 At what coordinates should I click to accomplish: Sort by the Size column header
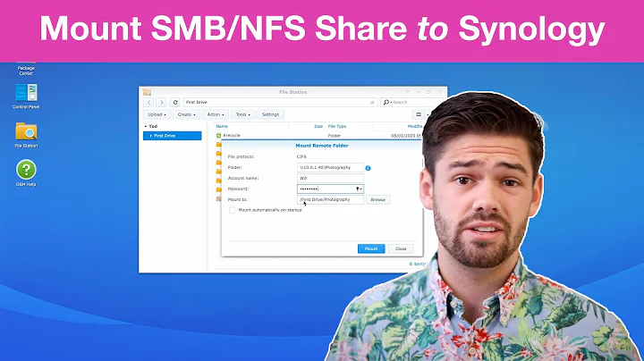pos(318,126)
